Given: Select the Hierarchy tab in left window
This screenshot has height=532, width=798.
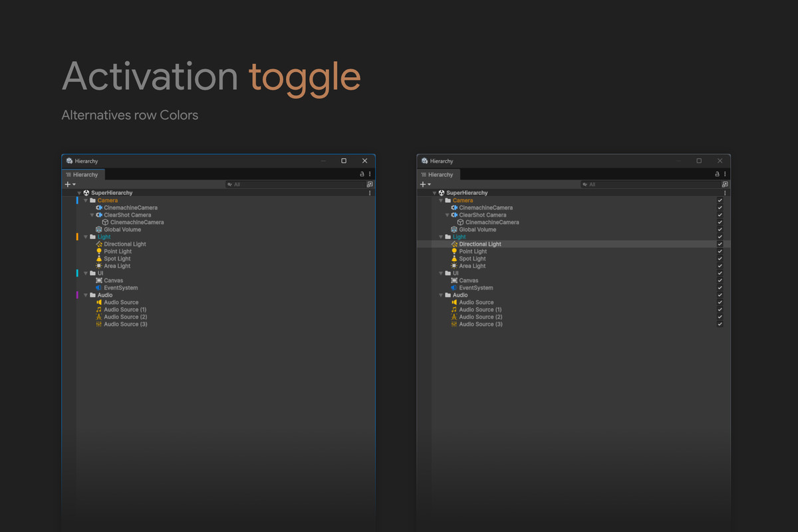Looking at the screenshot, I should (x=82, y=175).
